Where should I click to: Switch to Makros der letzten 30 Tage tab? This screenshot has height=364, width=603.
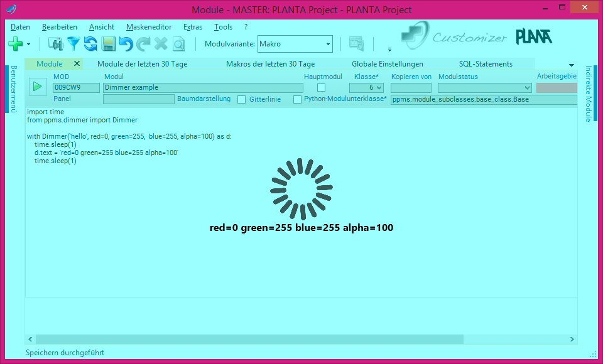[x=270, y=64]
